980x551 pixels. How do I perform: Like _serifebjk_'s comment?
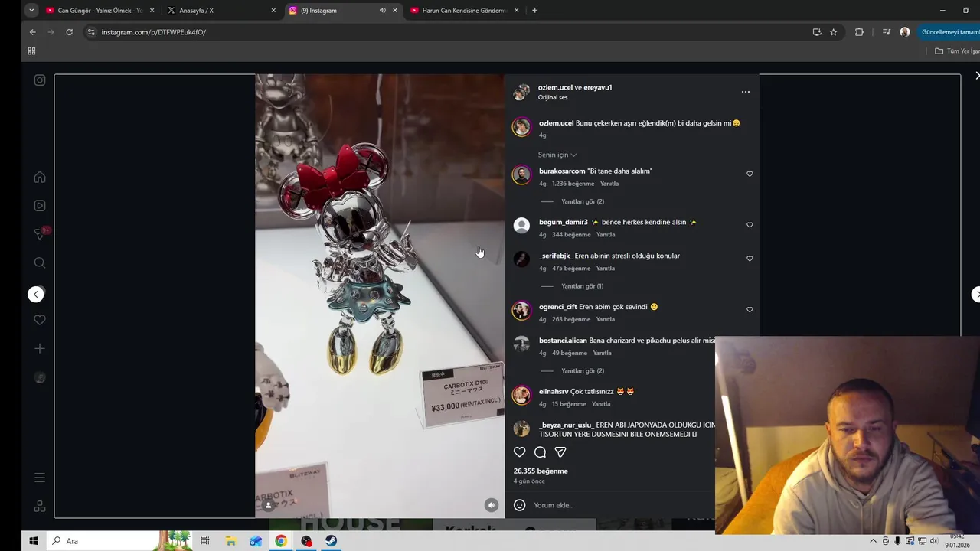[x=750, y=259]
